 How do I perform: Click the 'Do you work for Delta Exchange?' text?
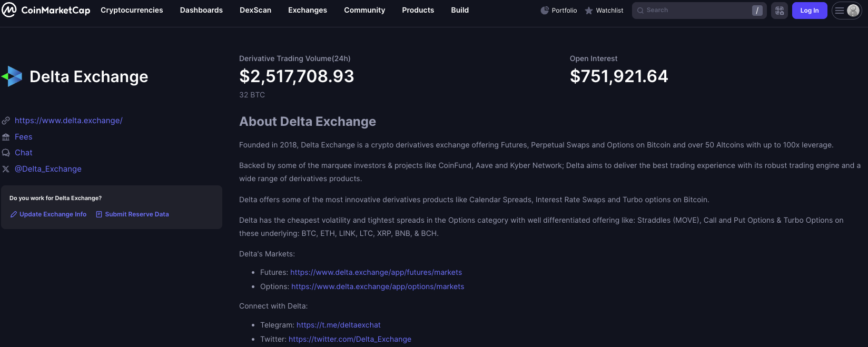click(x=55, y=198)
